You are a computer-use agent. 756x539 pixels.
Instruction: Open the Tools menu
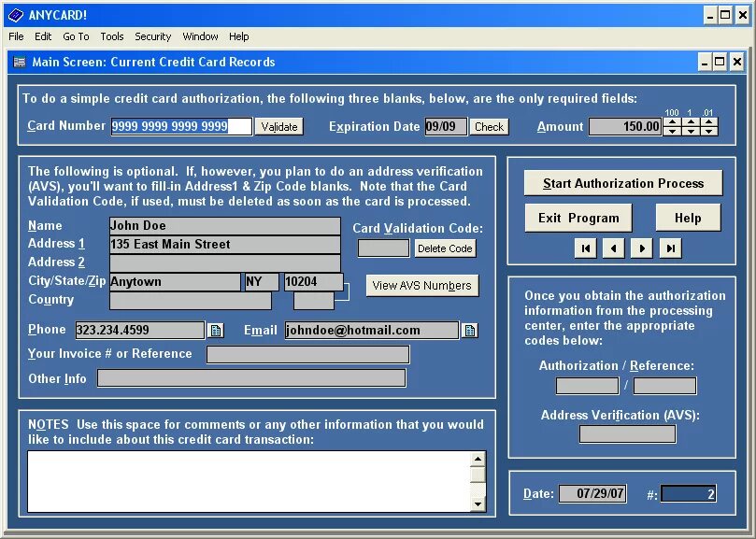click(x=112, y=36)
